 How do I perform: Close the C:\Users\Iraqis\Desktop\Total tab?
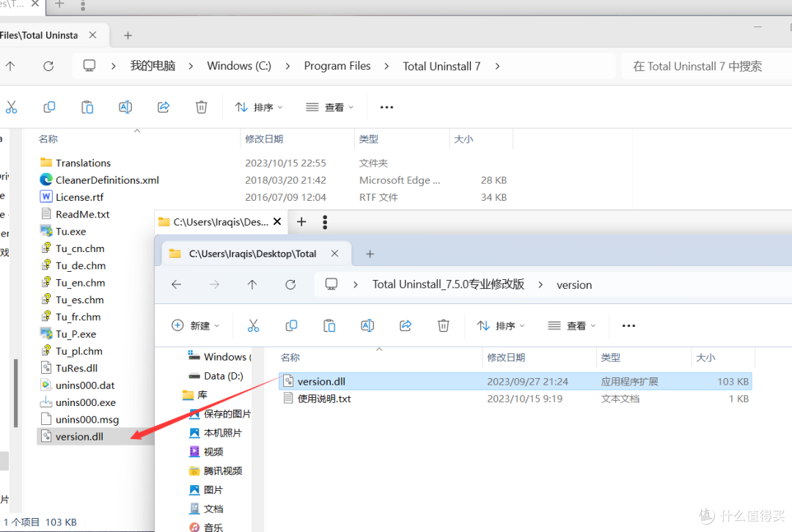(334, 254)
